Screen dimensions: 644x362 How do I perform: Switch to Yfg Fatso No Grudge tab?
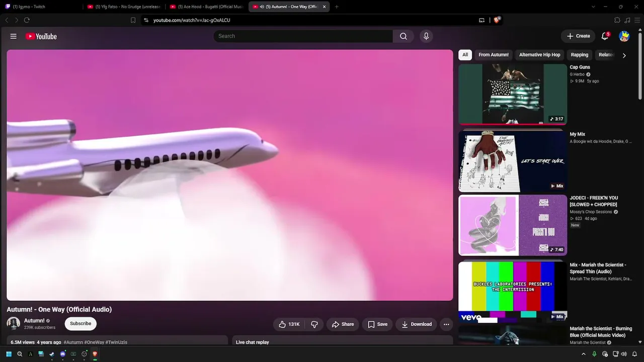pyautogui.click(x=124, y=7)
